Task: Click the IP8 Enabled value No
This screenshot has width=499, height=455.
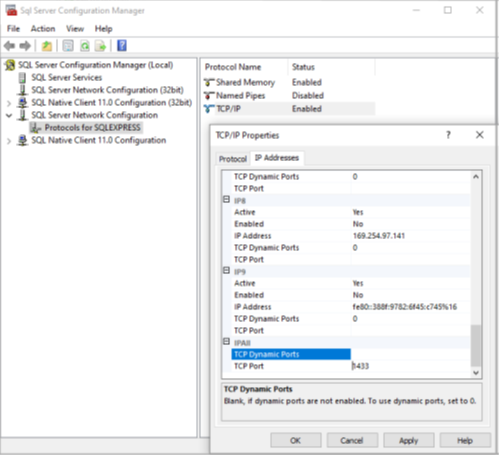Action: click(358, 224)
